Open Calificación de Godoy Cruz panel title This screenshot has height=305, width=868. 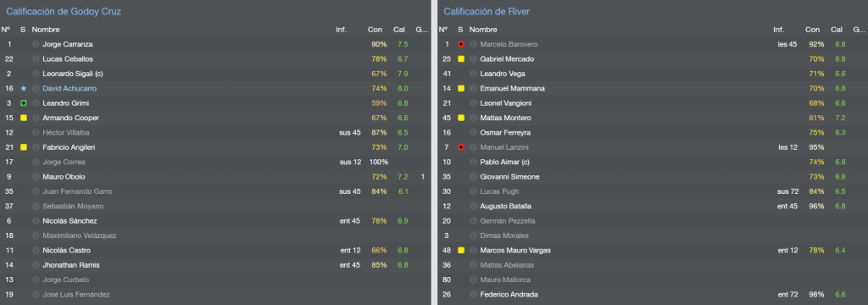click(x=64, y=11)
